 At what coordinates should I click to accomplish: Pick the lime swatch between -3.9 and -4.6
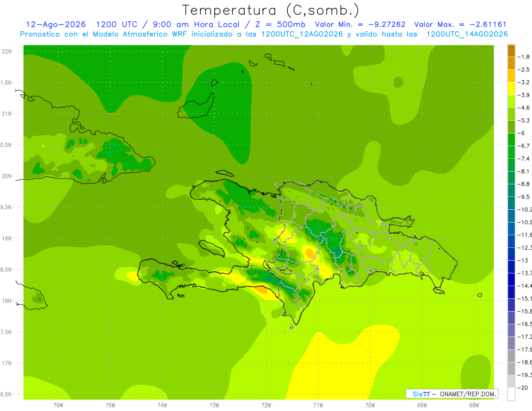tap(511, 102)
